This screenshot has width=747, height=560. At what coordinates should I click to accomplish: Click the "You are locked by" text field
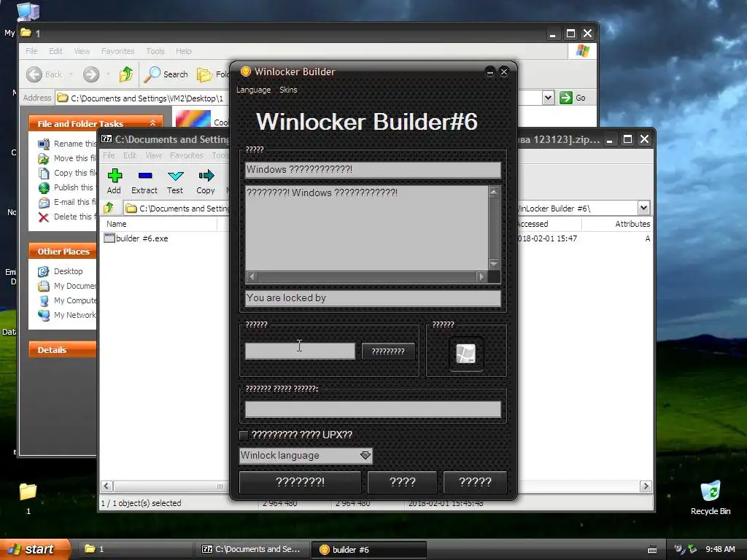click(x=373, y=298)
